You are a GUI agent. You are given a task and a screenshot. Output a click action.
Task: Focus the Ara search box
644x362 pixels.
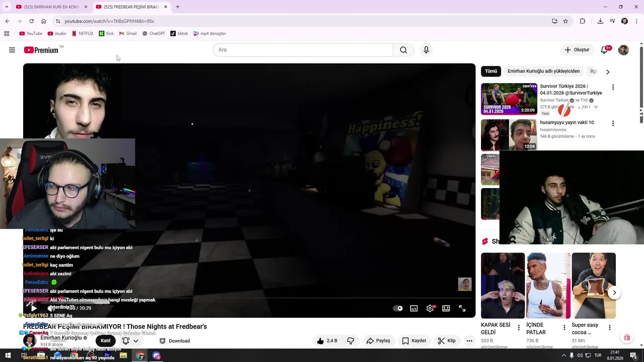pos(303,50)
